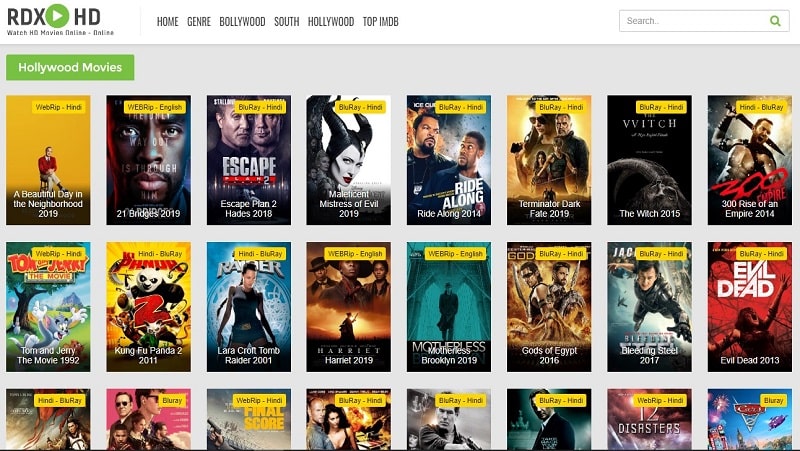Viewport: 800px width, 451px height.
Task: Click the Evil Dead 2013 title caption
Action: [750, 360]
